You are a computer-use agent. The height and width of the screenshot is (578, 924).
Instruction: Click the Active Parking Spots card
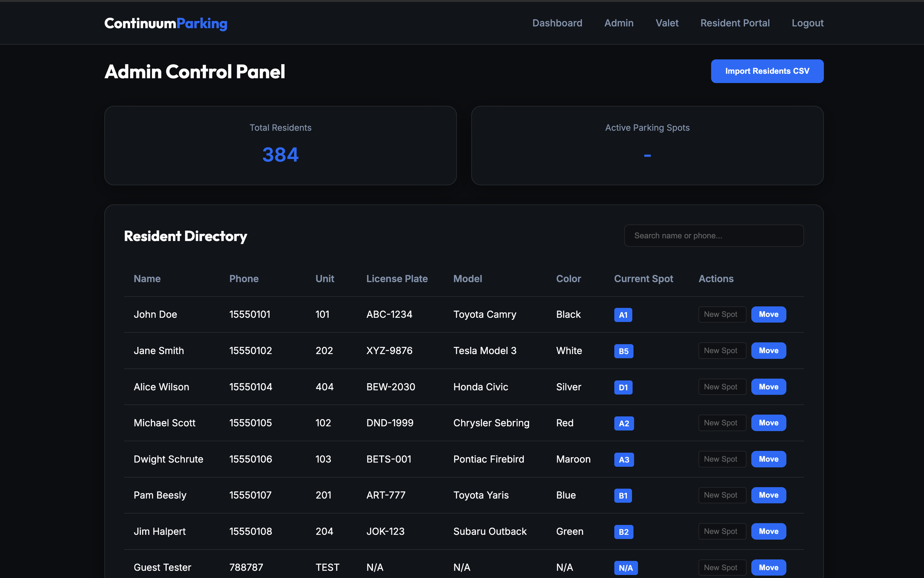pos(647,146)
